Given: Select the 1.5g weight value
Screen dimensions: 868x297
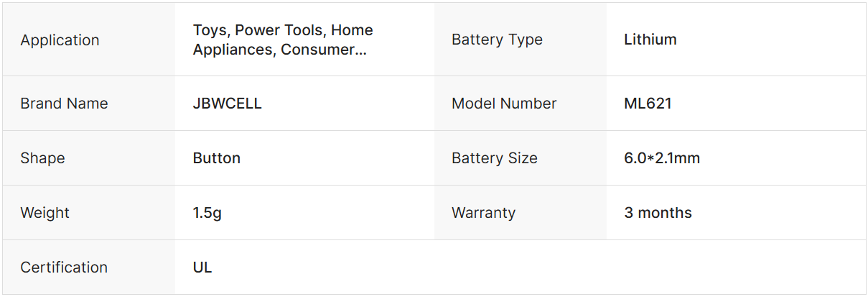Looking at the screenshot, I should click(x=207, y=213).
